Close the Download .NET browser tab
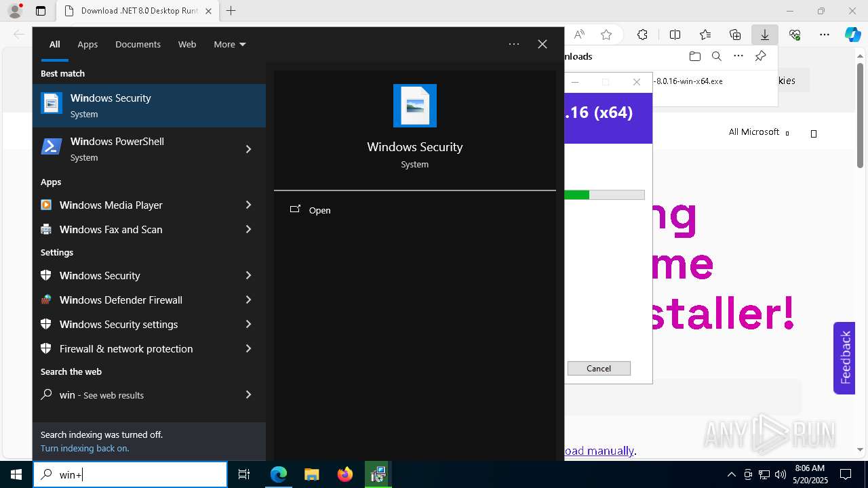868x488 pixels. pyautogui.click(x=208, y=11)
